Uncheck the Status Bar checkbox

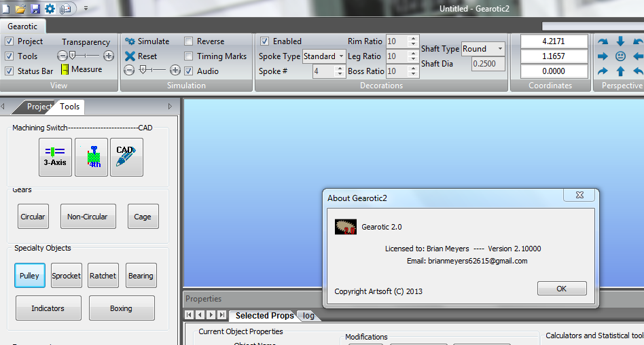click(9, 71)
